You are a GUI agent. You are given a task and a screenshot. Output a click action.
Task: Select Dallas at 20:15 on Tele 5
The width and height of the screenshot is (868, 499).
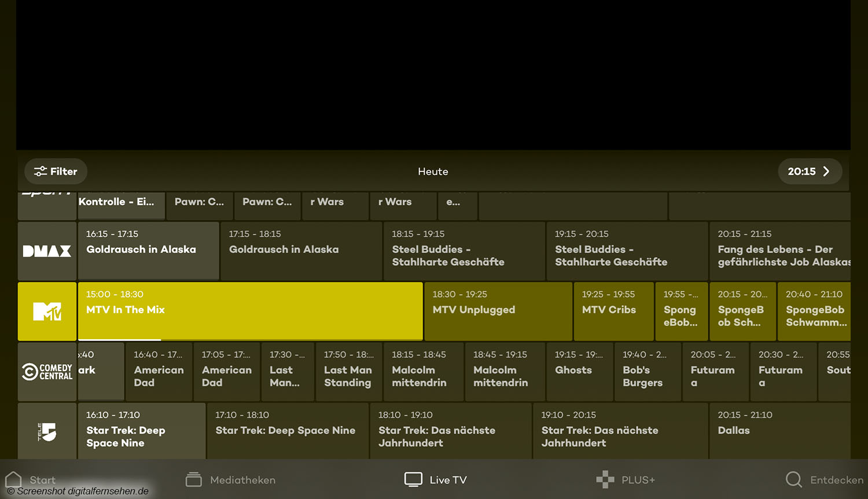(x=779, y=430)
